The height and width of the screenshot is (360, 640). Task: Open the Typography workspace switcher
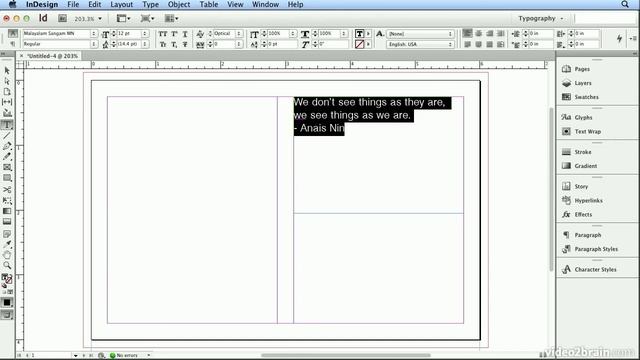click(x=540, y=18)
